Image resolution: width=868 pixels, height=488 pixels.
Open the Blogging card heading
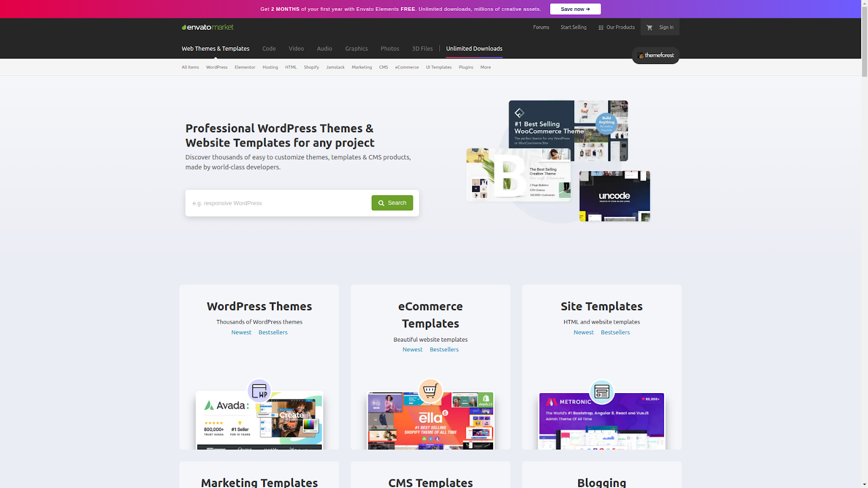tap(602, 482)
